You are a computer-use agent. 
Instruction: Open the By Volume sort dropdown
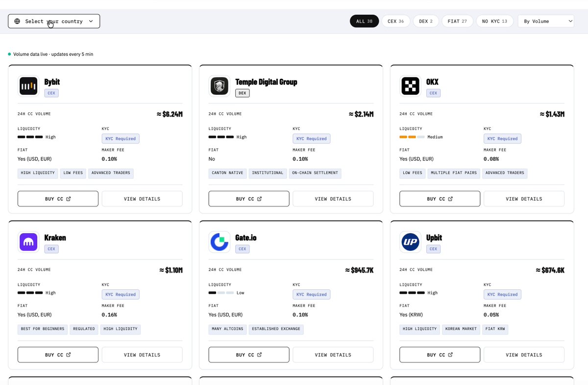(x=546, y=21)
